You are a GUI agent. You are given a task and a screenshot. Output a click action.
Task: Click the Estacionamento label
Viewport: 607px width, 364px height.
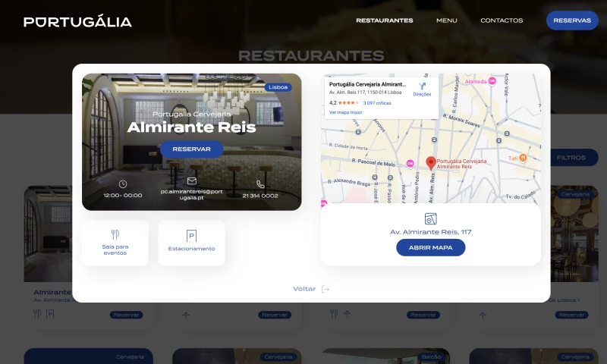tap(192, 249)
